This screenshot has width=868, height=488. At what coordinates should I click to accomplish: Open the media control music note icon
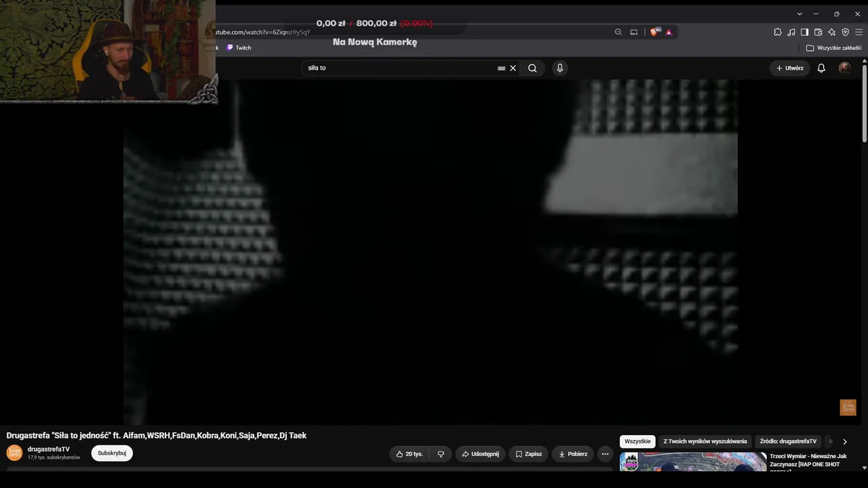pos(791,32)
